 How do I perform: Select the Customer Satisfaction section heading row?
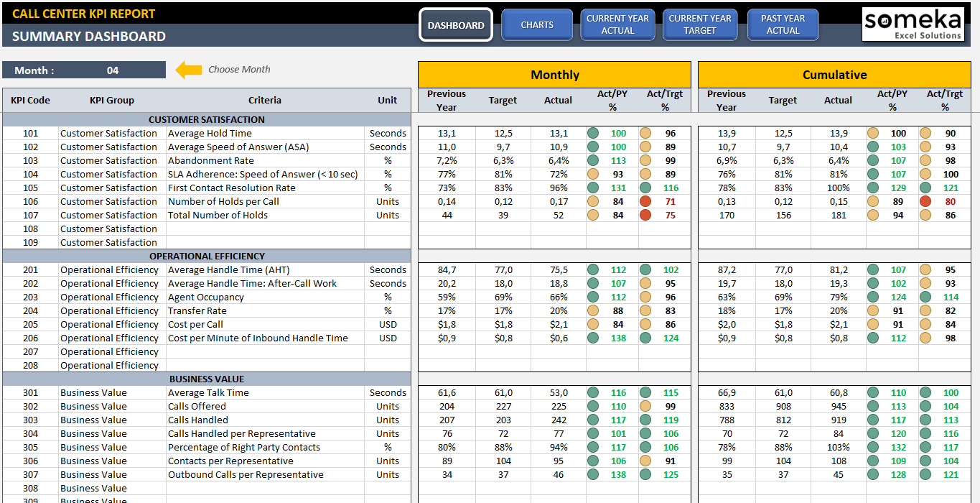[207, 119]
